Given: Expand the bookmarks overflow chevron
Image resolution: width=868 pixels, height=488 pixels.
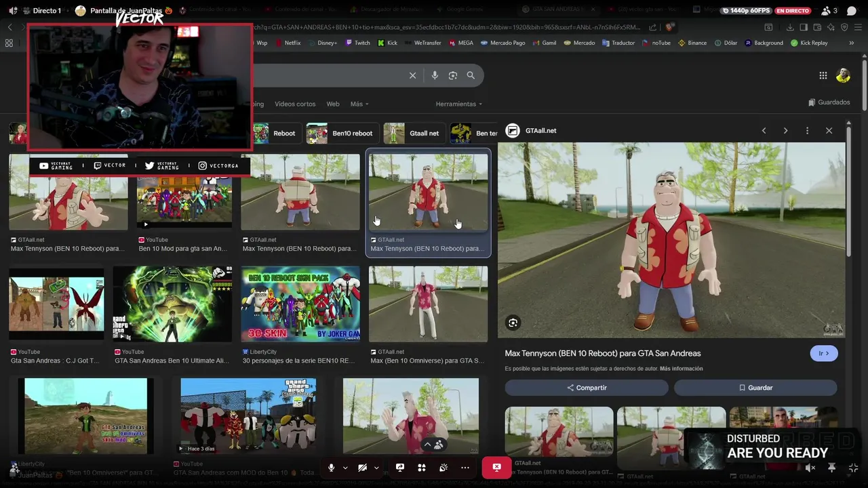Looking at the screenshot, I should [x=852, y=43].
